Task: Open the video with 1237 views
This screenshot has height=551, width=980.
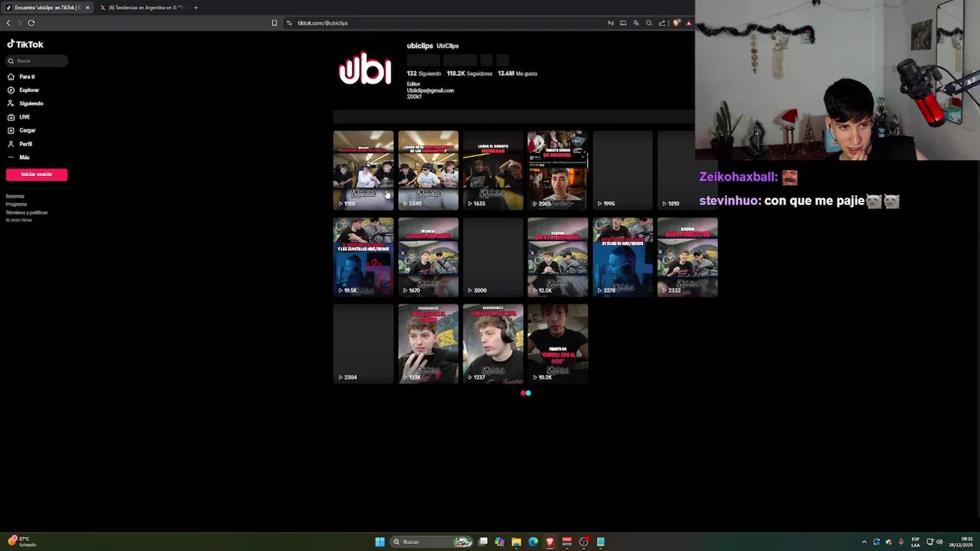Action: click(x=493, y=344)
